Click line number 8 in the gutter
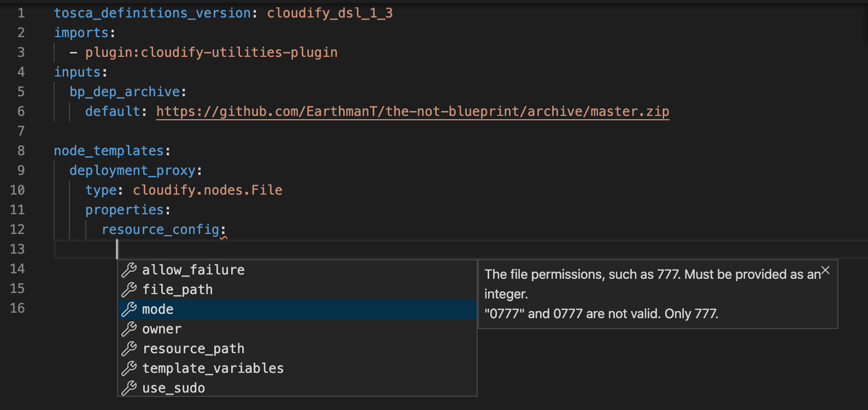The width and height of the screenshot is (868, 410). 21,150
